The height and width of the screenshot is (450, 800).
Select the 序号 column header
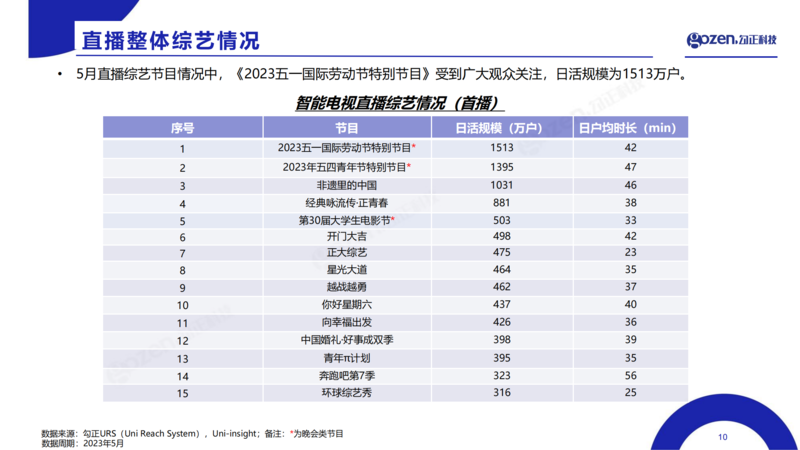(182, 128)
